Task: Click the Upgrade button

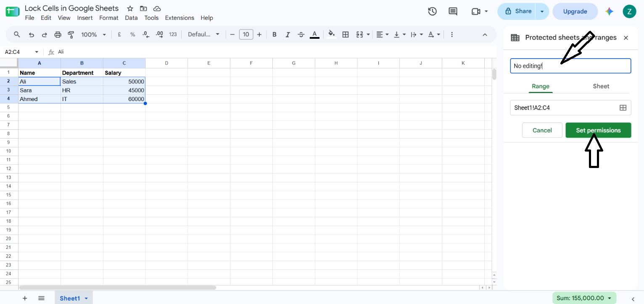Action: point(575,11)
